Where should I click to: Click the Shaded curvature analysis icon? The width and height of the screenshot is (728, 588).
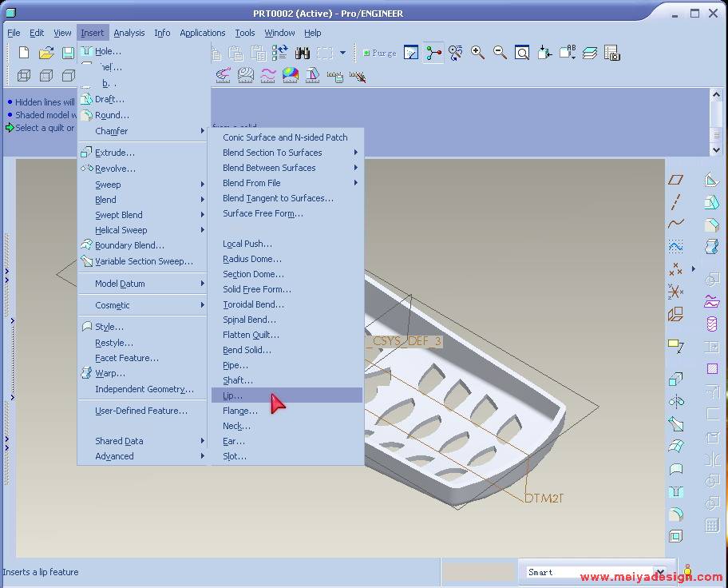[291, 75]
